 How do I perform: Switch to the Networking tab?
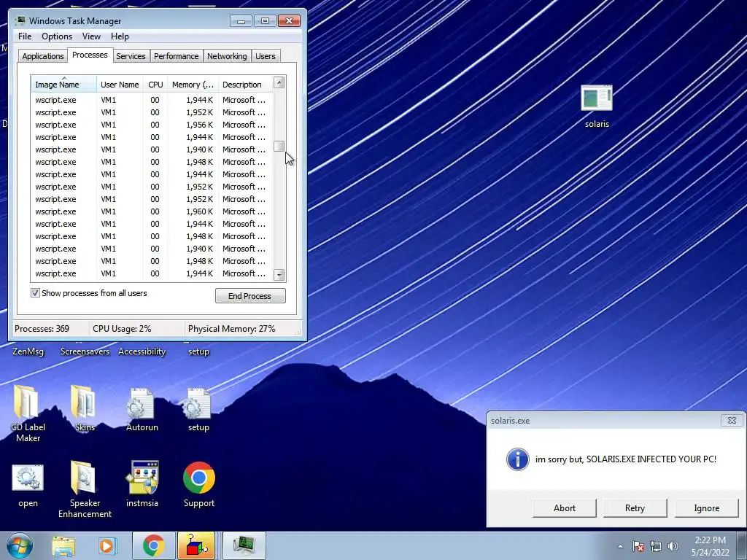227,56
